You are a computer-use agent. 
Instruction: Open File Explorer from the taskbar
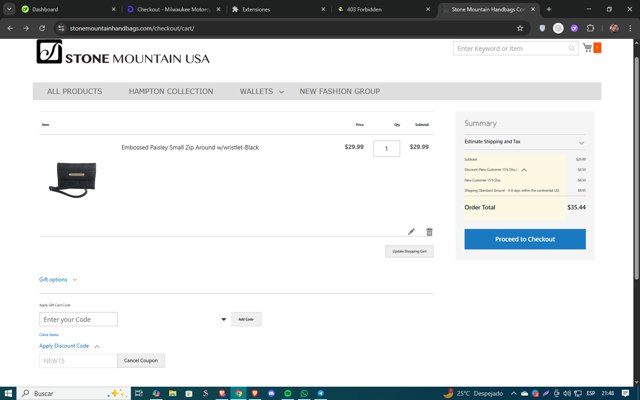tap(173, 393)
